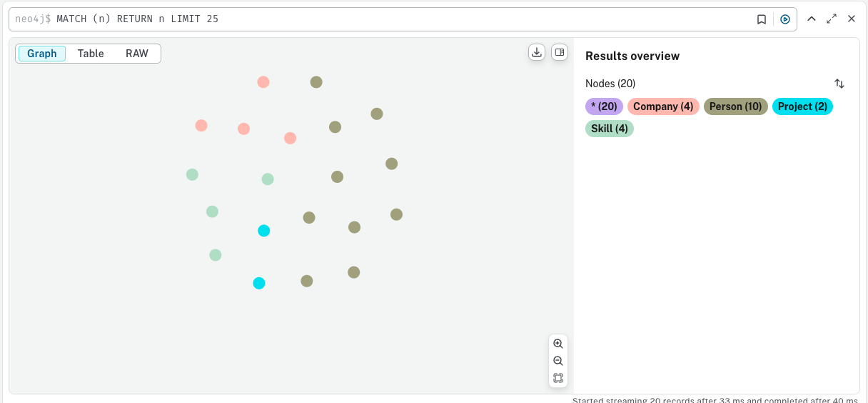Viewport: 868px width, 403px height.
Task: Collapse the result frame chevron
Action: (x=812, y=19)
